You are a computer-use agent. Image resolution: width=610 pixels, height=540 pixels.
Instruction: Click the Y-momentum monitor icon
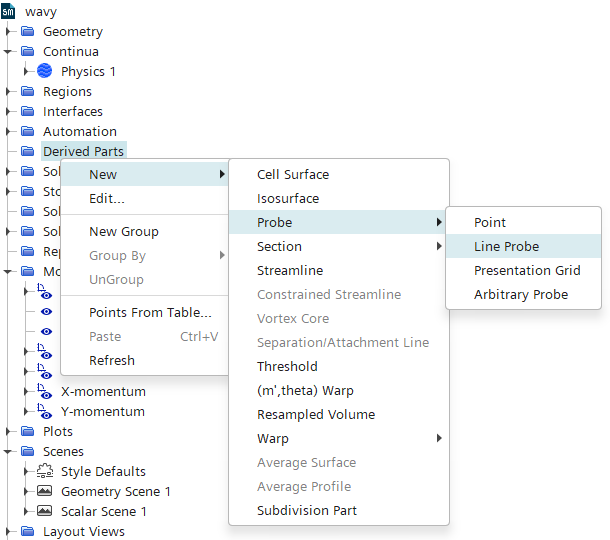pos(45,411)
